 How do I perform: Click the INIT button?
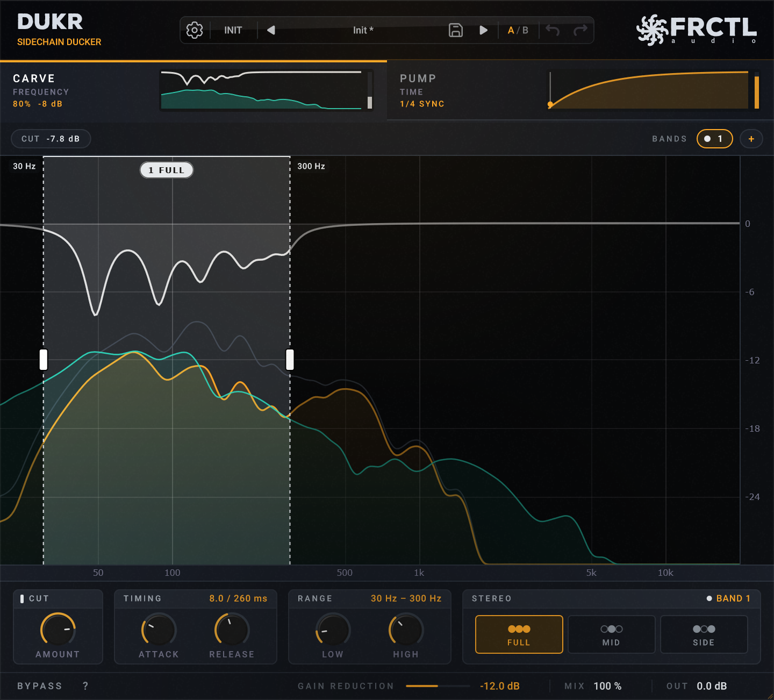(233, 30)
